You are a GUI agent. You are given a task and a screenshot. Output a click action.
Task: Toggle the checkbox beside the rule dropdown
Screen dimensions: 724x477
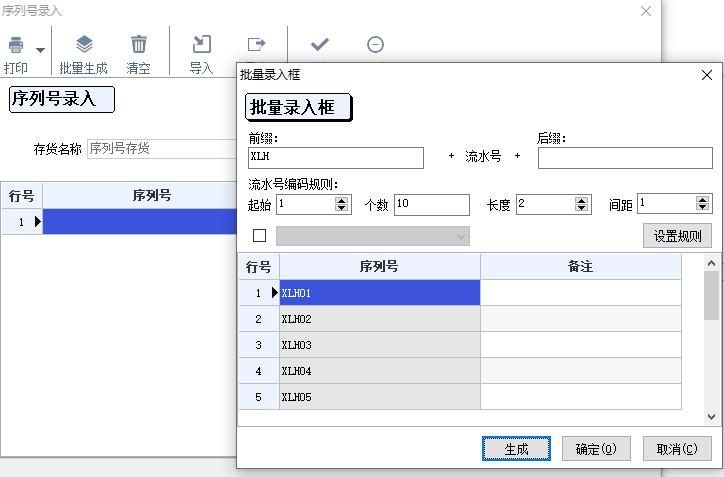coord(259,235)
